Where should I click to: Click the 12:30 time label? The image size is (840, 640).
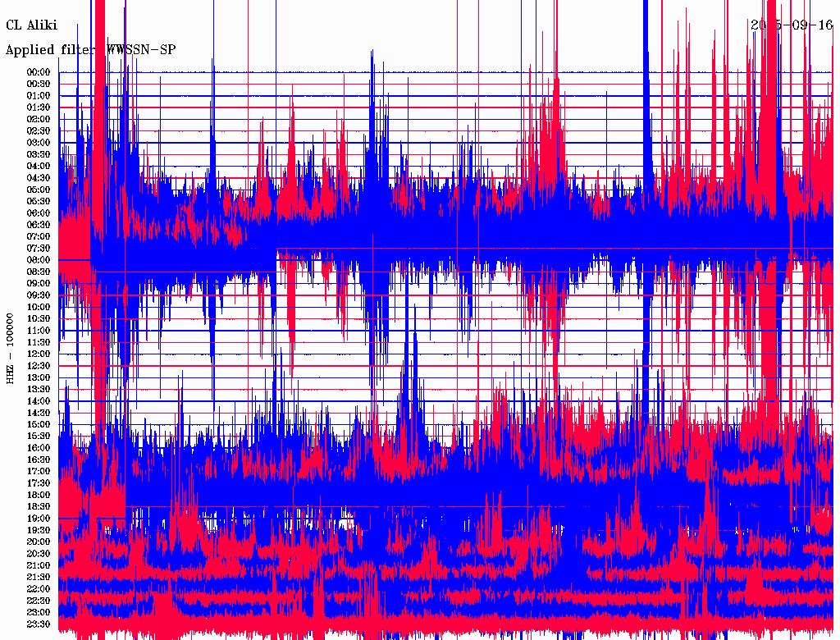click(39, 366)
